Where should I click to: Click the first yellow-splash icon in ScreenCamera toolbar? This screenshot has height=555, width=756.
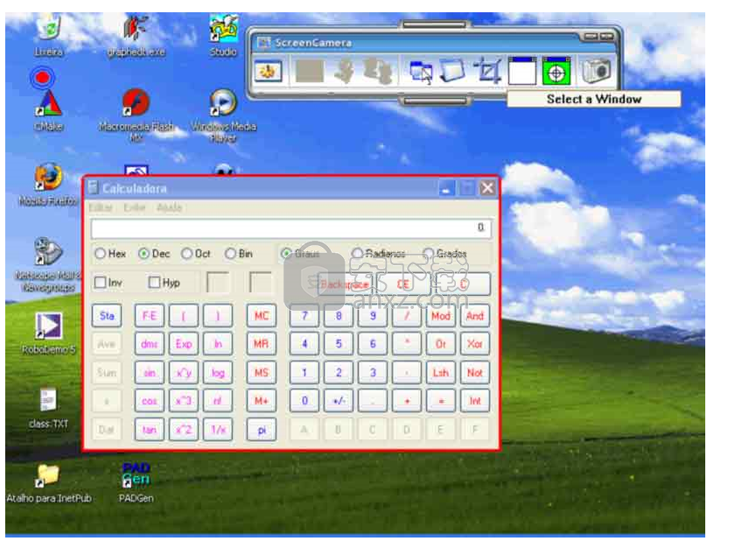(268, 72)
